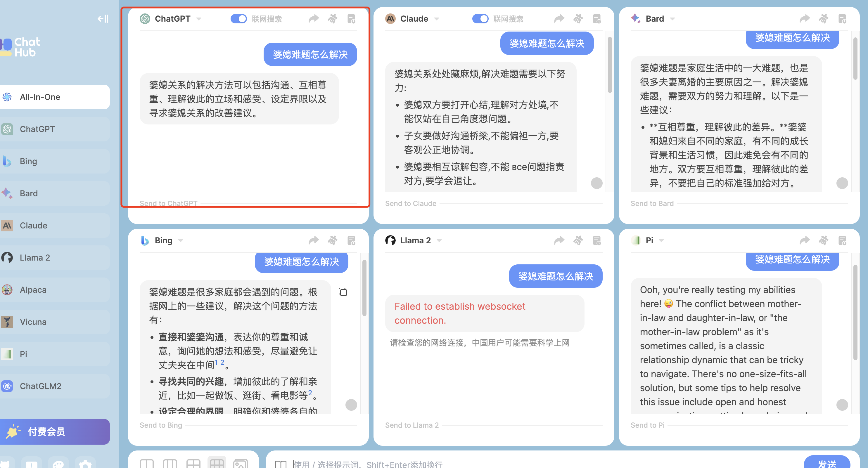868x468 pixels.
Task: Open Bing in the sidebar
Action: coord(55,161)
